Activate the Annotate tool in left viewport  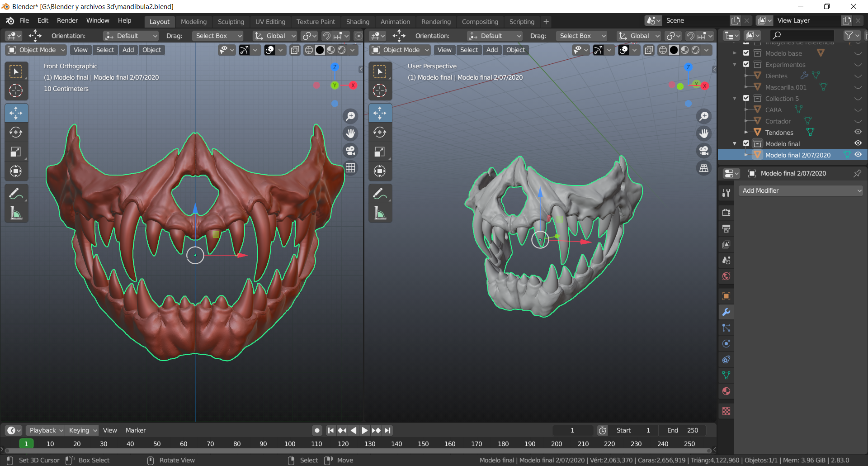pos(16,194)
